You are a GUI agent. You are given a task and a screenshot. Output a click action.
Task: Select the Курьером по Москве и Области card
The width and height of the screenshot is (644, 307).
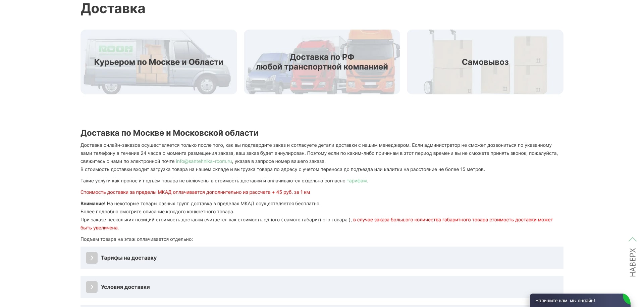click(x=159, y=62)
